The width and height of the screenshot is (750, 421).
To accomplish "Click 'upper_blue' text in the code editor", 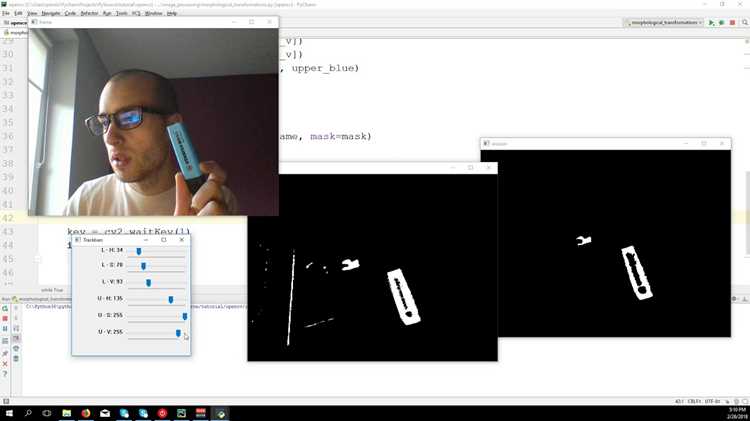I will coord(325,68).
